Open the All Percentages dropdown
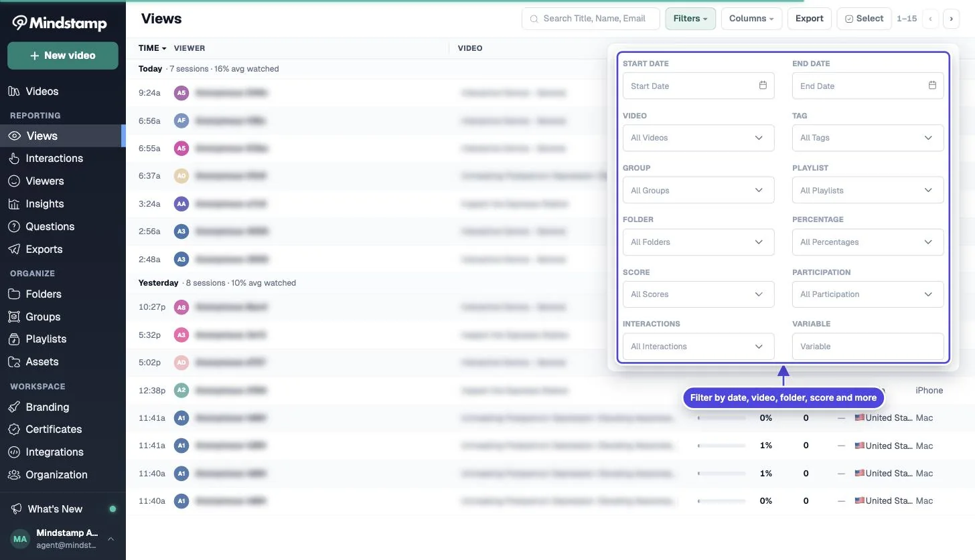The image size is (975, 560). click(x=868, y=242)
